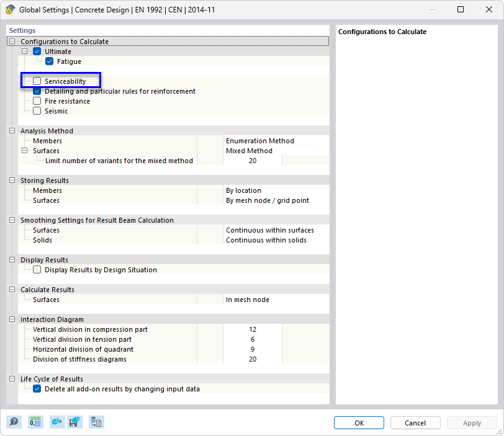Image resolution: width=504 pixels, height=436 pixels.
Task: Disable the Fatigue checkbox under Ultimate
Action: tap(49, 61)
